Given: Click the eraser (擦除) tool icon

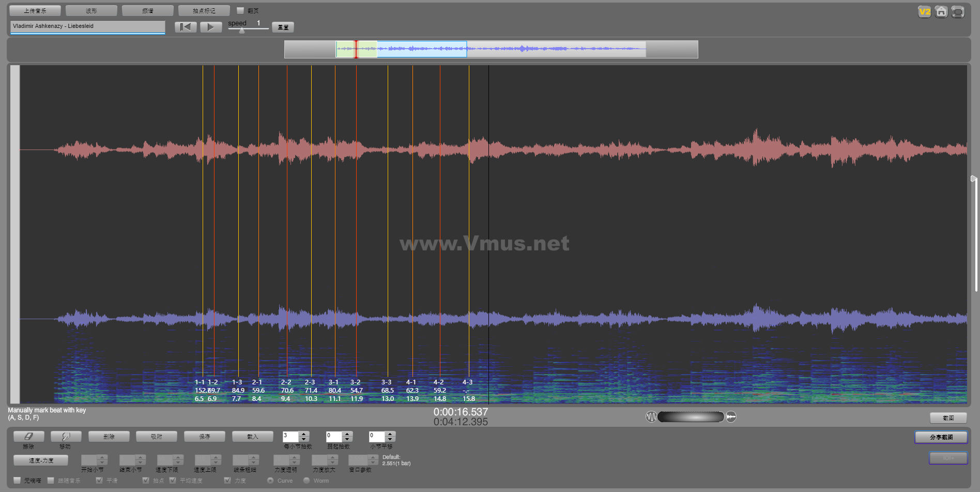Looking at the screenshot, I should point(29,437).
